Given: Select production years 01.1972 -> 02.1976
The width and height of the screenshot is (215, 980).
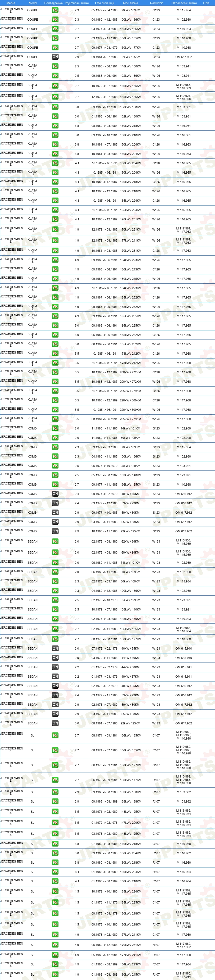Looking at the screenshot, I should click(104, 823).
